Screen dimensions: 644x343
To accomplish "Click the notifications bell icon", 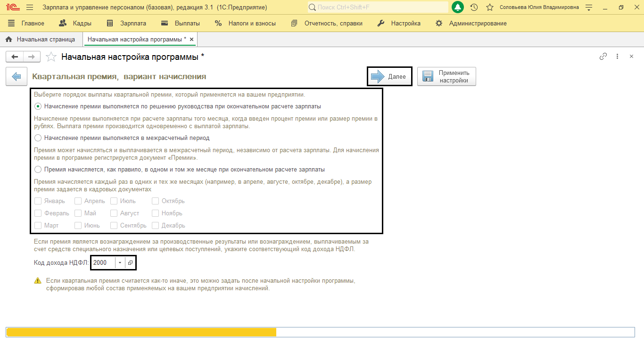I will point(457,8).
